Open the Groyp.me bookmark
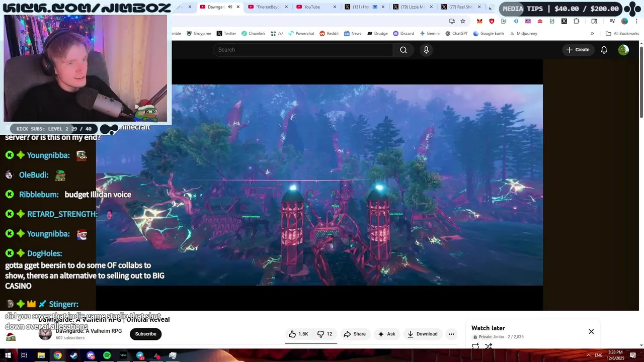This screenshot has width=644, height=362. pyautogui.click(x=199, y=34)
